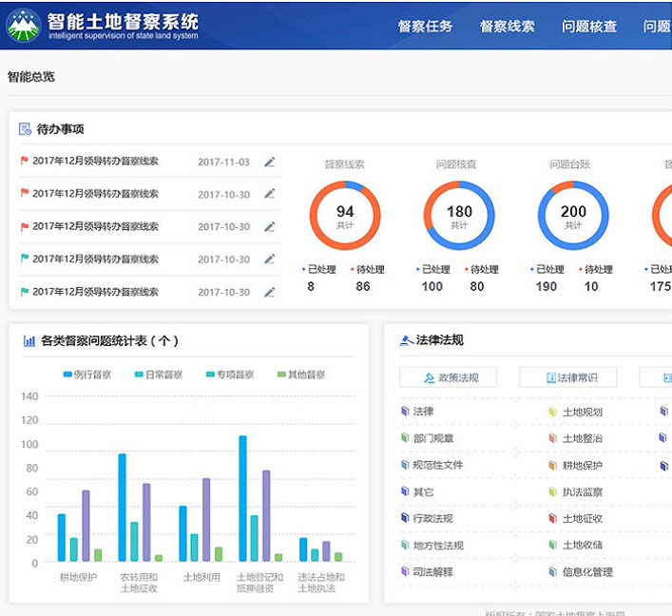This screenshot has height=616, width=672.
Task: Click the 待办事项 panel header icon
Action: pos(25,129)
